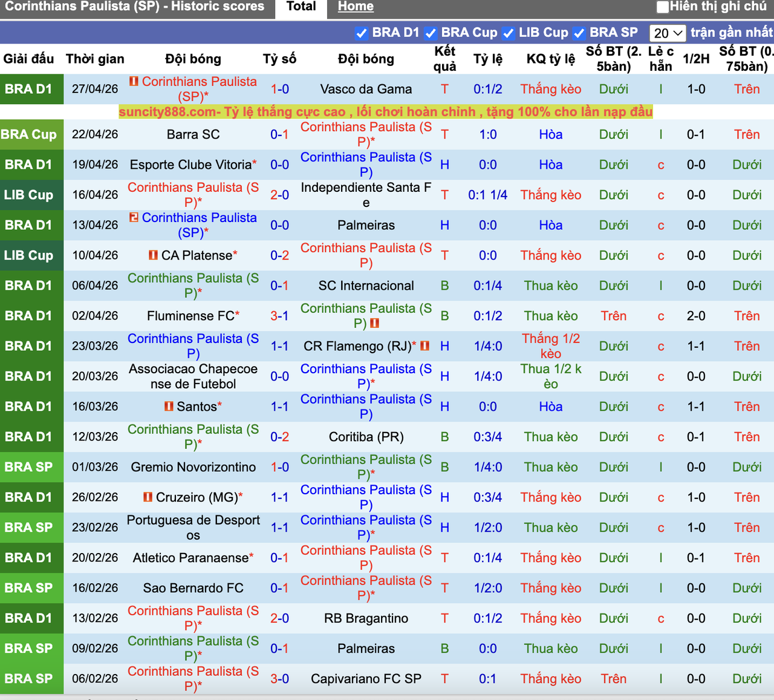Toggle the BRA Cup filter checkbox
The height and width of the screenshot is (700, 774).
431,33
